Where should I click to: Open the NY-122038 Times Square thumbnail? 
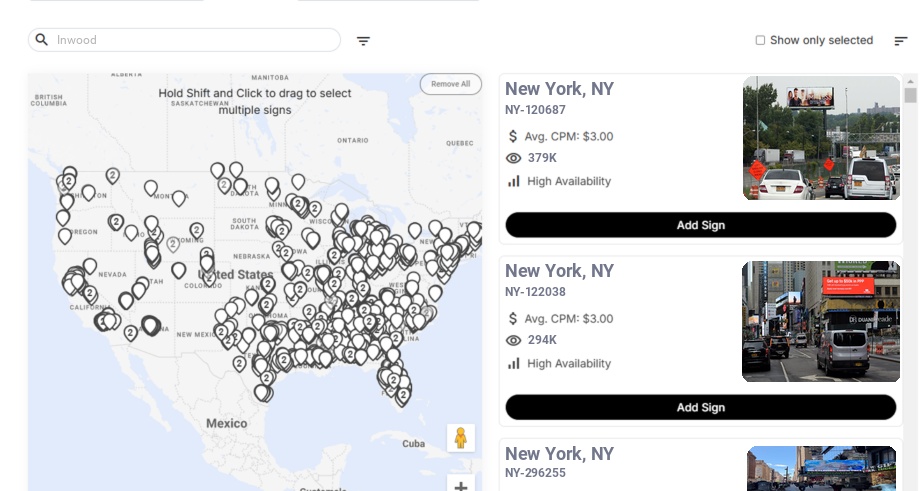[x=821, y=321]
